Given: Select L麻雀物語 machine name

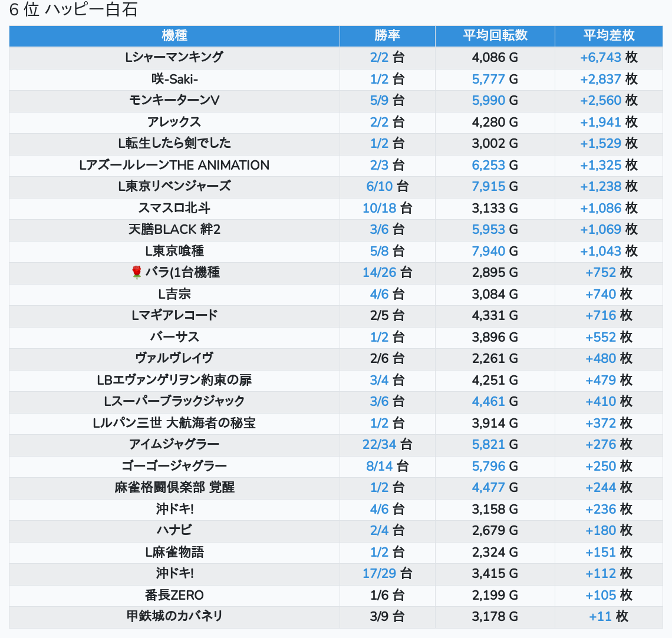Looking at the screenshot, I should 174,553.
